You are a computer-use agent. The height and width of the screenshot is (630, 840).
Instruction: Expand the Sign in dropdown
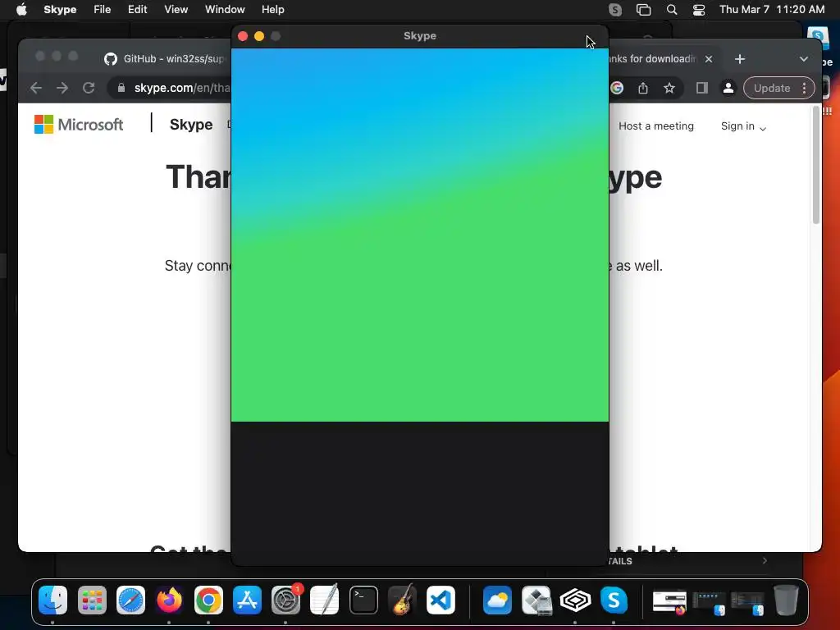tap(743, 126)
